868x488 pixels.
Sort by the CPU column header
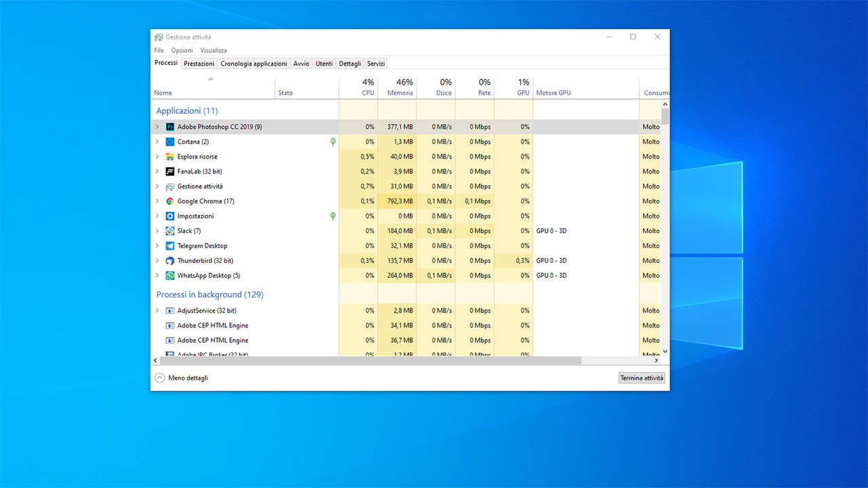coord(358,87)
